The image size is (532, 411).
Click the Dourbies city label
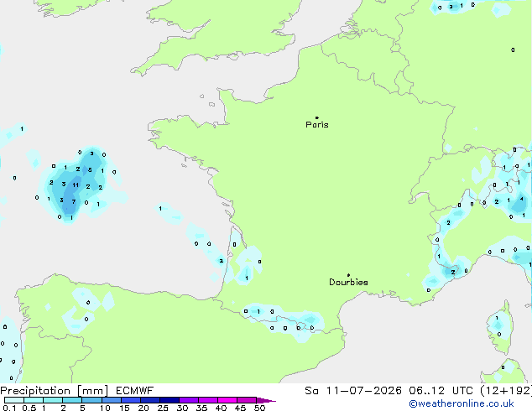pos(348,282)
